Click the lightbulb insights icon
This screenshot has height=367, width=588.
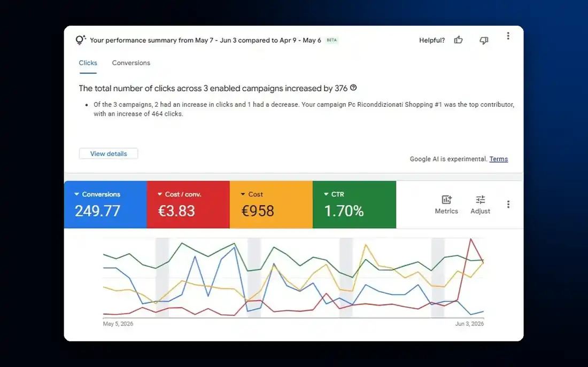tap(81, 40)
